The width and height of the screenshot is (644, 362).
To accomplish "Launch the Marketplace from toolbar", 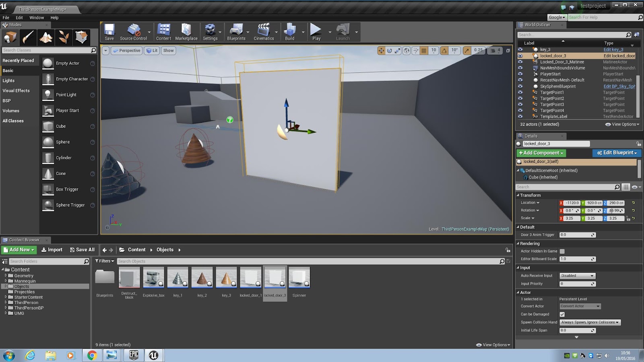I will [x=186, y=32].
